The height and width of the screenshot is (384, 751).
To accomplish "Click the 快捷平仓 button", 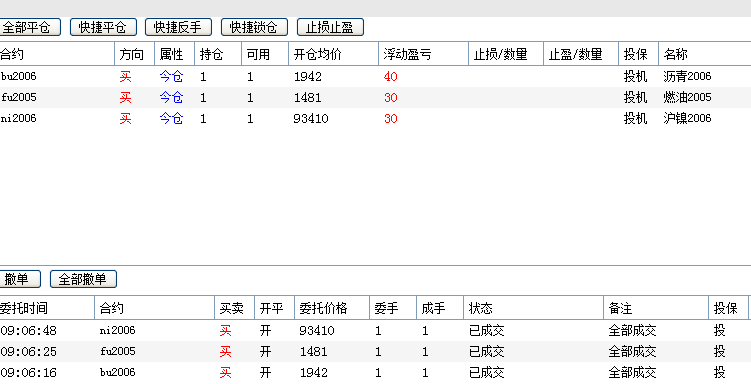I will click(x=103, y=27).
